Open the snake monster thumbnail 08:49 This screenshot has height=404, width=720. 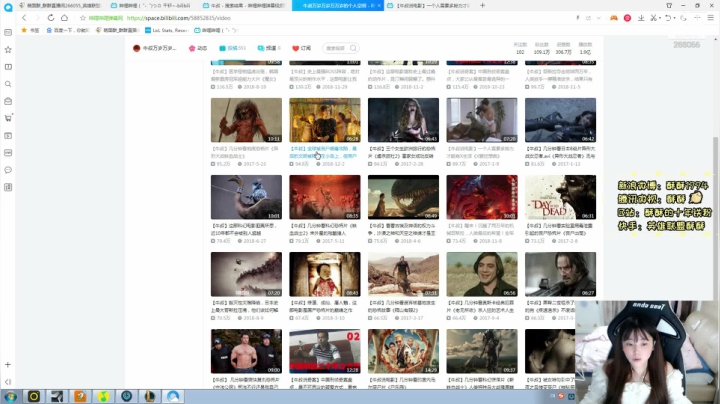pos(403,197)
